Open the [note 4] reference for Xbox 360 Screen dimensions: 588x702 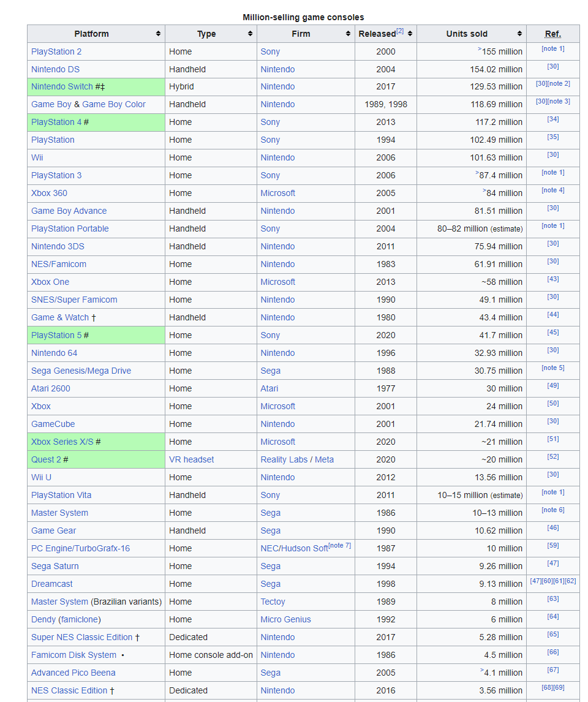pos(553,191)
